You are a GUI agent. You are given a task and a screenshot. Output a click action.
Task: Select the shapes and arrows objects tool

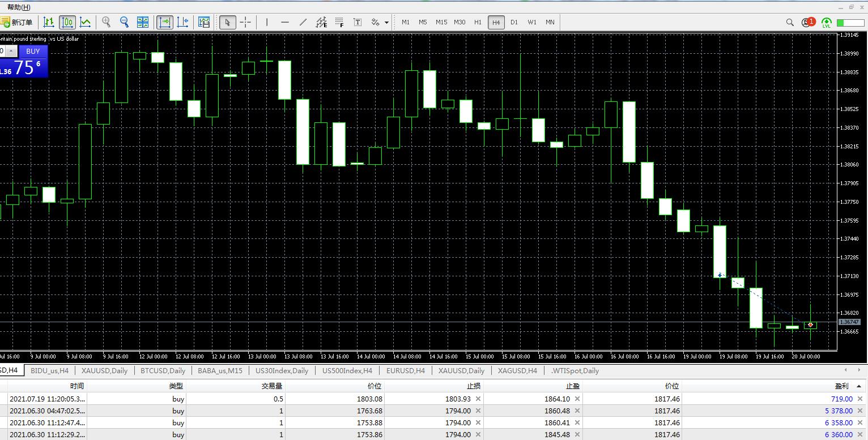coord(375,22)
